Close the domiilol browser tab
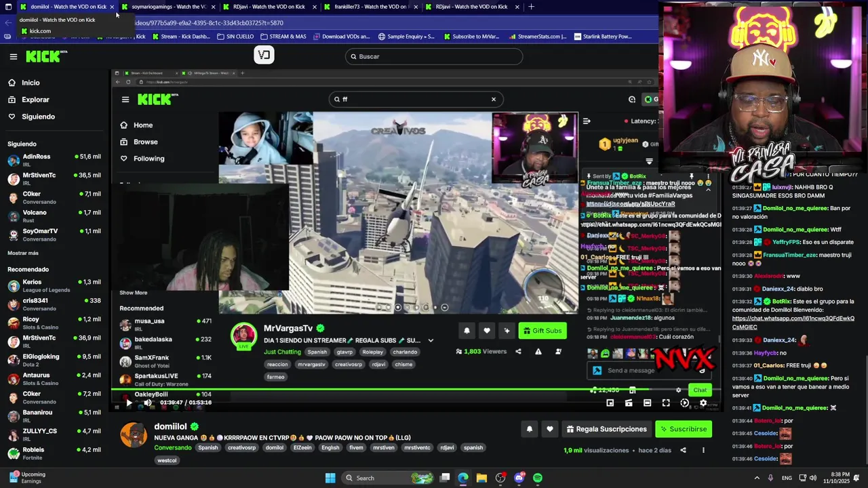868x488 pixels. pyautogui.click(x=112, y=7)
